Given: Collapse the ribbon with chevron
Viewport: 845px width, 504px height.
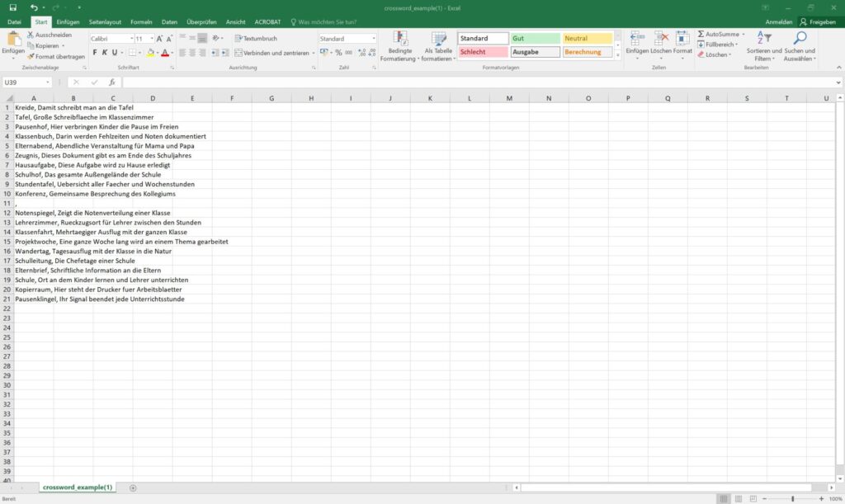Looking at the screenshot, I should pos(838,68).
